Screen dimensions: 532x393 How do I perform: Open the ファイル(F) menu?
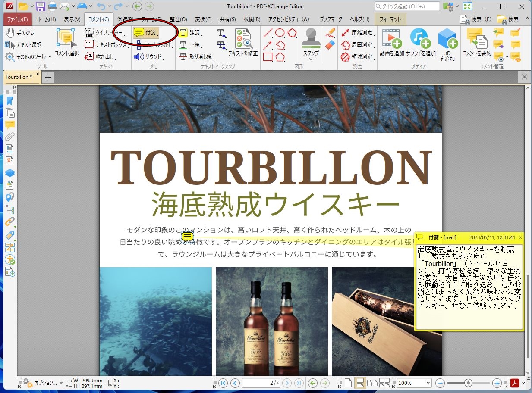[x=17, y=19]
